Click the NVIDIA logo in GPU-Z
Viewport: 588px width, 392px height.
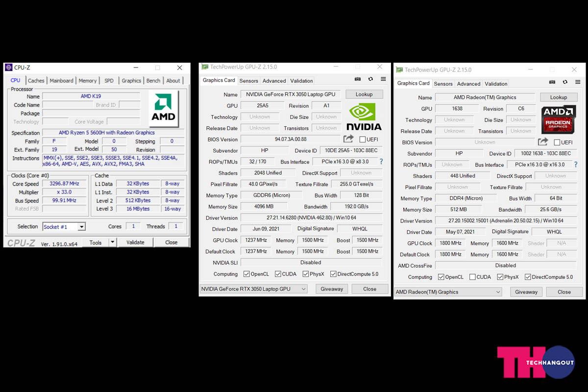pos(364,117)
